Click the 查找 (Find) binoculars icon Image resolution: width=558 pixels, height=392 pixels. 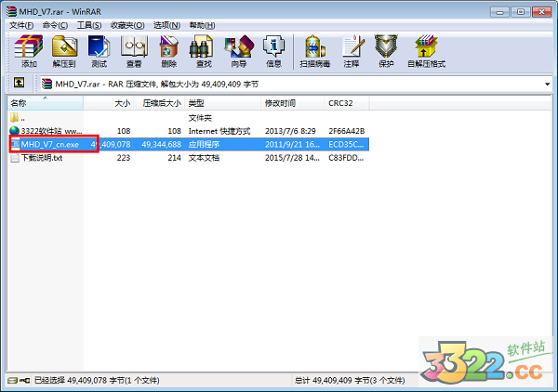(201, 46)
